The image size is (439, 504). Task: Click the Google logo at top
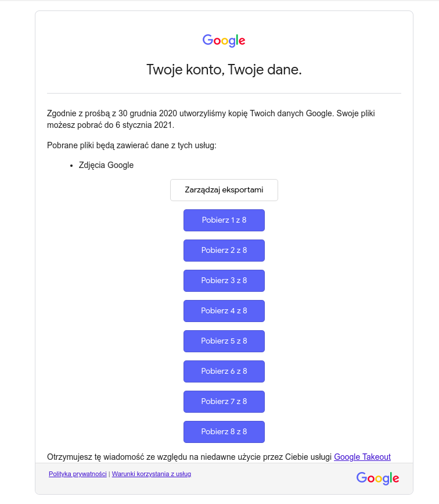pyautogui.click(x=224, y=40)
